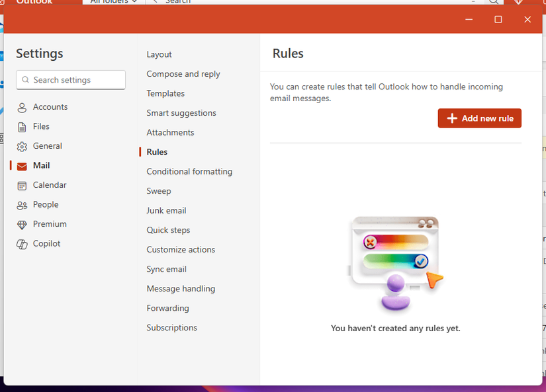Select the General gear icon
This screenshot has height=392, width=546.
[x=22, y=147]
